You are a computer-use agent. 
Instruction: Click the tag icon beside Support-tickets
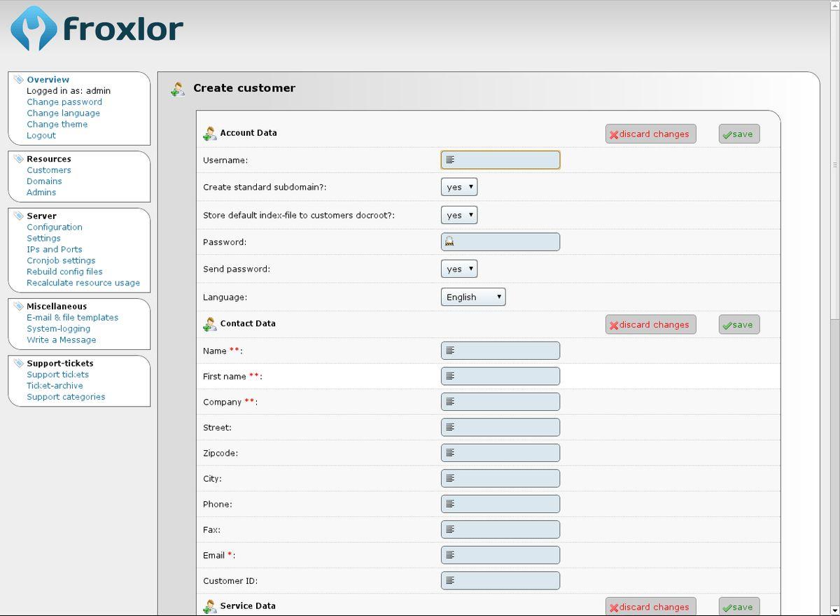click(x=20, y=363)
